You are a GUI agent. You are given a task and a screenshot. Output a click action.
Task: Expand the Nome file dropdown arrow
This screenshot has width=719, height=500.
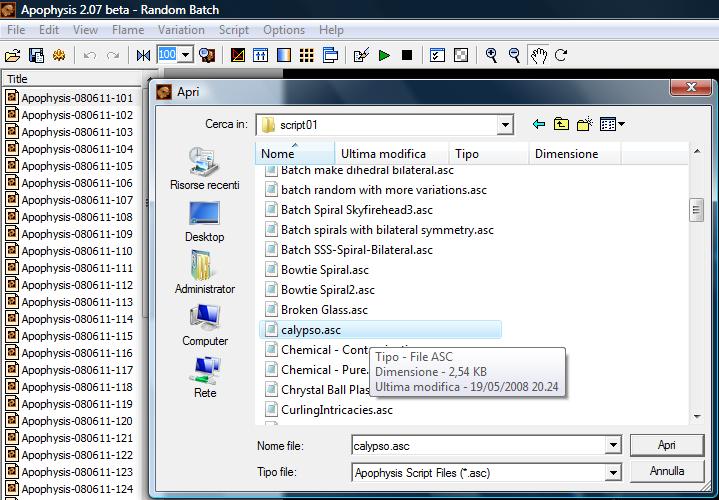pos(613,445)
